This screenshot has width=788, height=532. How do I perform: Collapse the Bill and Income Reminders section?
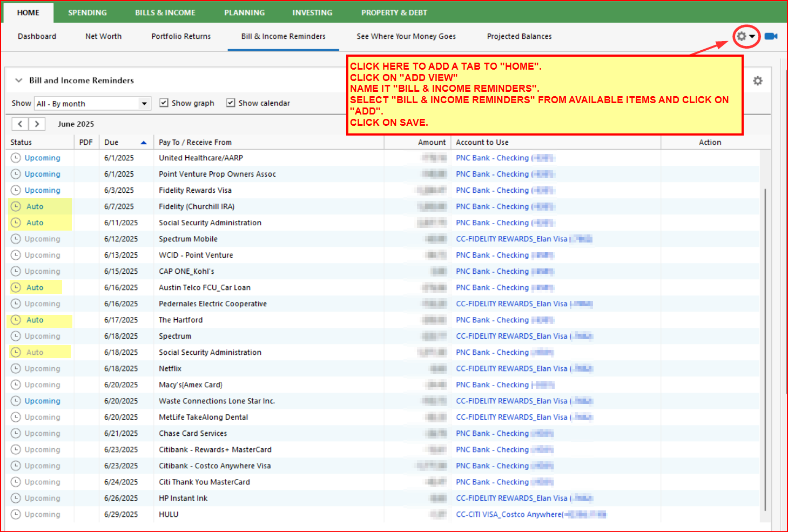(19, 80)
